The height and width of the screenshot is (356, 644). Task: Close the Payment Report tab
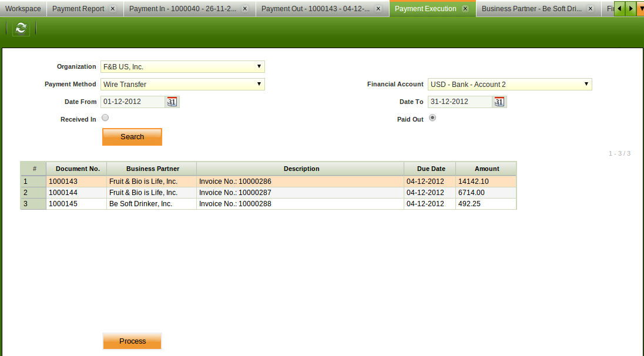point(113,9)
